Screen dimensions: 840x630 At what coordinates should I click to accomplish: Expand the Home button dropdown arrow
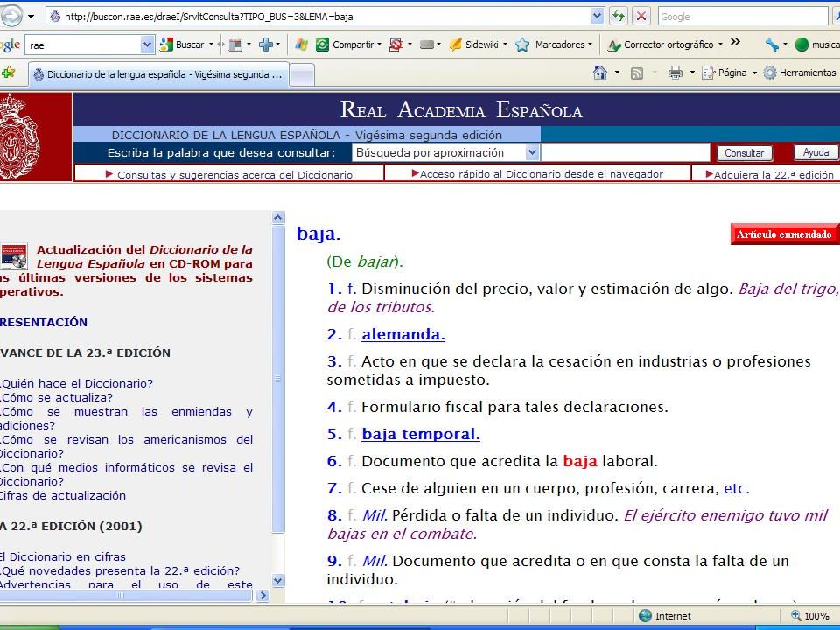click(617, 73)
